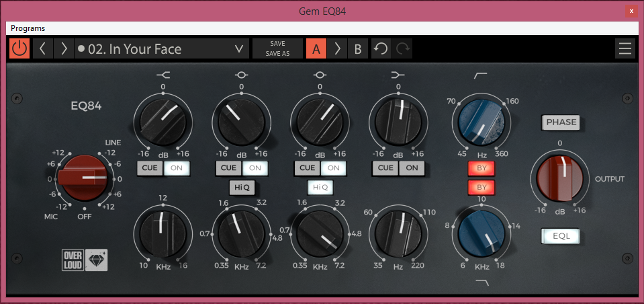
Task: Click the low-pass filter symbol
Action: pos(481,282)
